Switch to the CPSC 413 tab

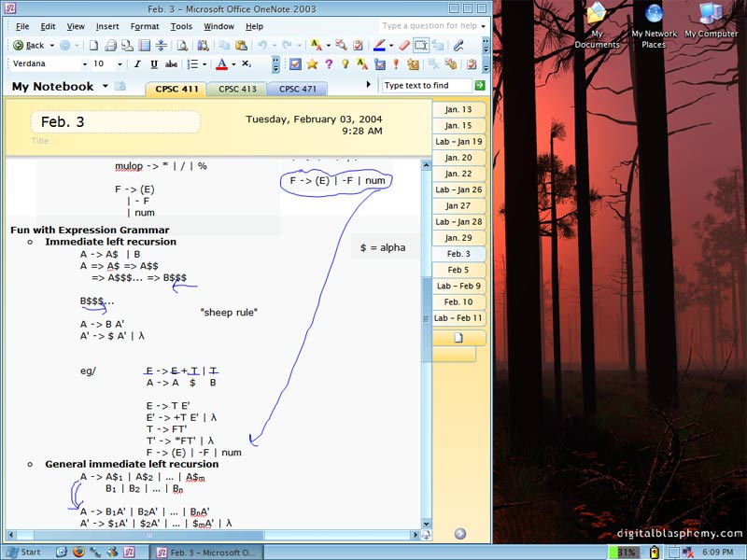pyautogui.click(x=237, y=90)
